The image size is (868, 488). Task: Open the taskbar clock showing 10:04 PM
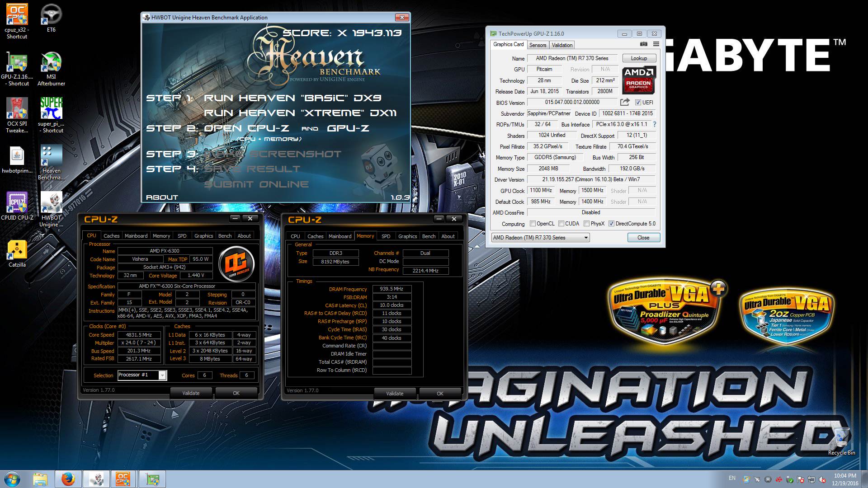[x=845, y=479]
